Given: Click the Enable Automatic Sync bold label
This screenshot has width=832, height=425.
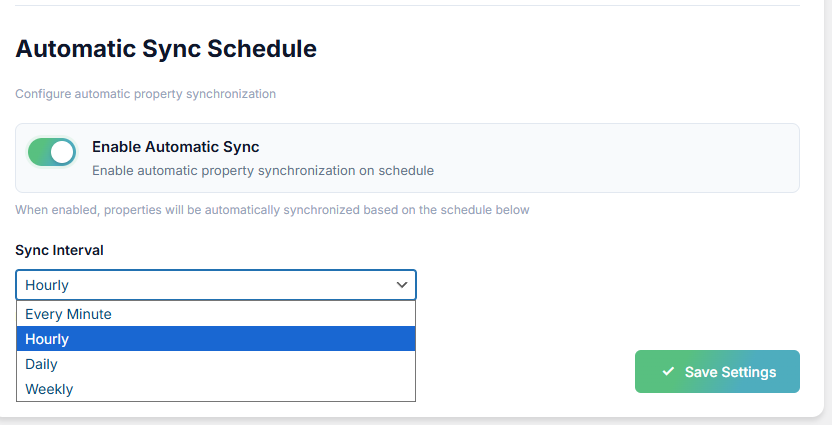Looking at the screenshot, I should point(175,147).
